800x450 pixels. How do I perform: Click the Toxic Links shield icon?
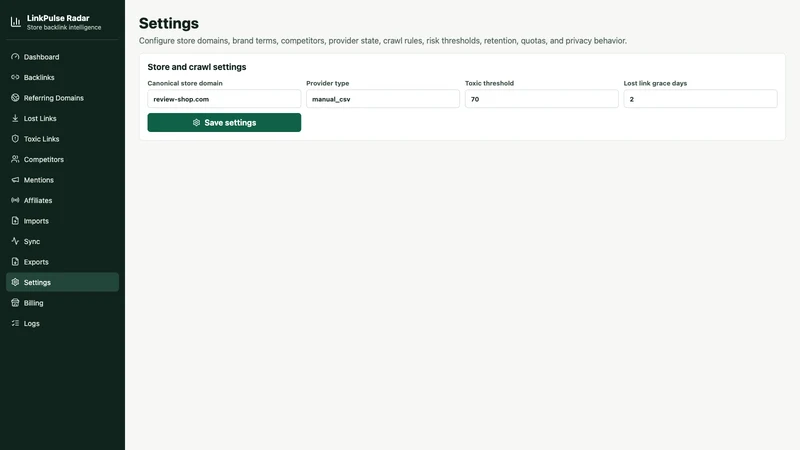(x=15, y=138)
